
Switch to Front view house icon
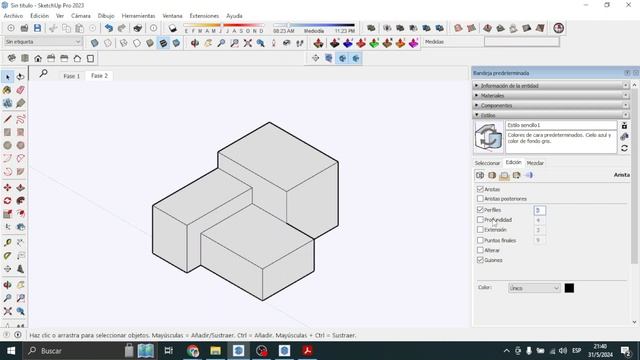[38, 58]
